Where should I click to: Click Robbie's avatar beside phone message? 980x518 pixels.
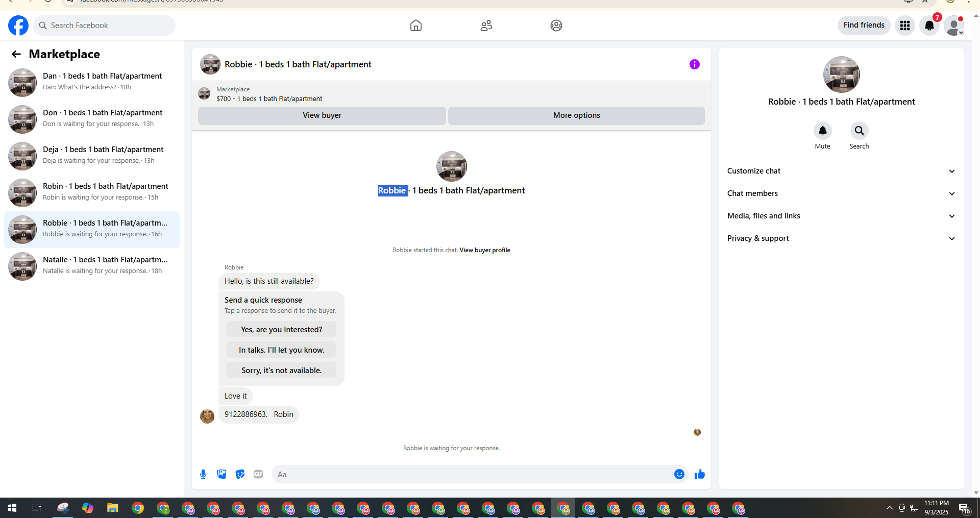(x=207, y=416)
